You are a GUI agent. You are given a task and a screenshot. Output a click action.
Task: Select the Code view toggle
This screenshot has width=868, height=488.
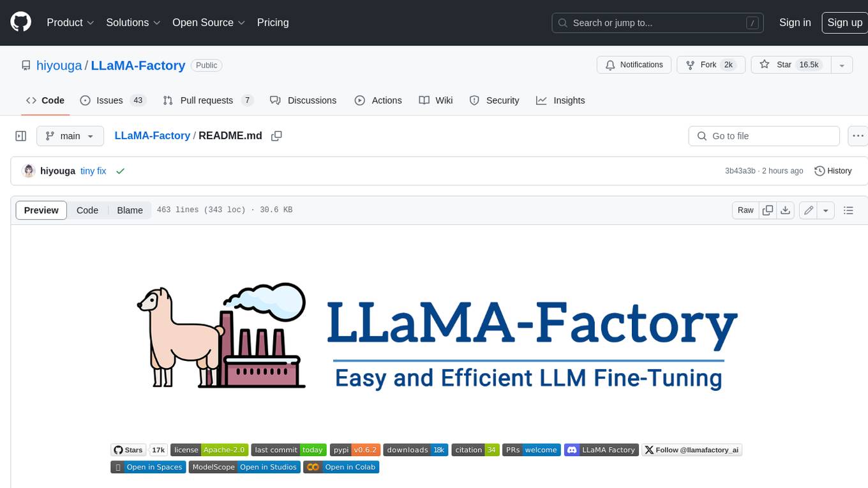87,210
